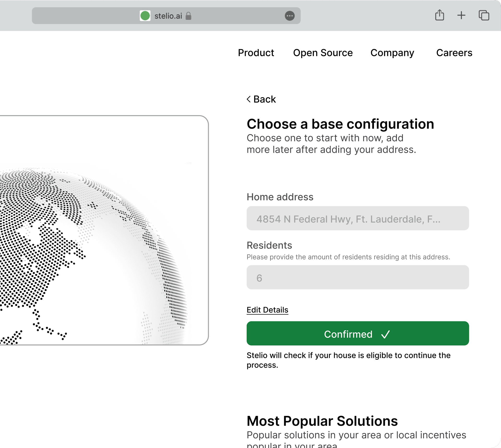Click the green site favicon
Image resolution: width=501 pixels, height=448 pixels.
pyautogui.click(x=145, y=16)
